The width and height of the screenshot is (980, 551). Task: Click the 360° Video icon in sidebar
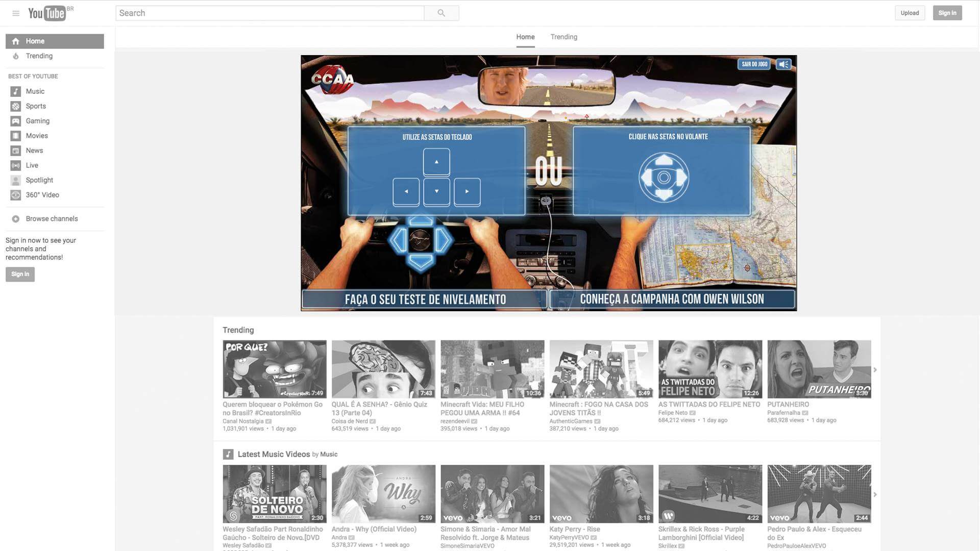(16, 195)
